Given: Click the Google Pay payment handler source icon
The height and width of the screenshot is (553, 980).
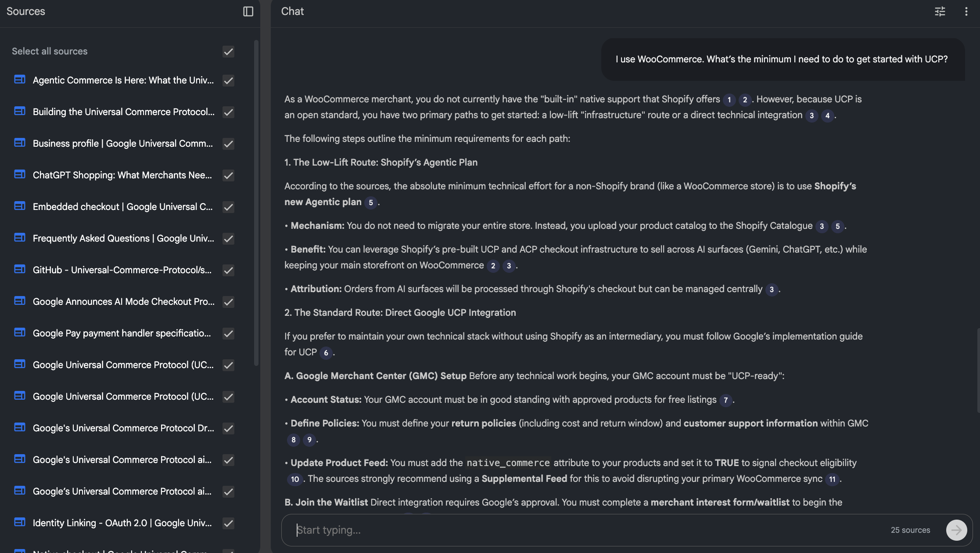Looking at the screenshot, I should click(x=19, y=333).
